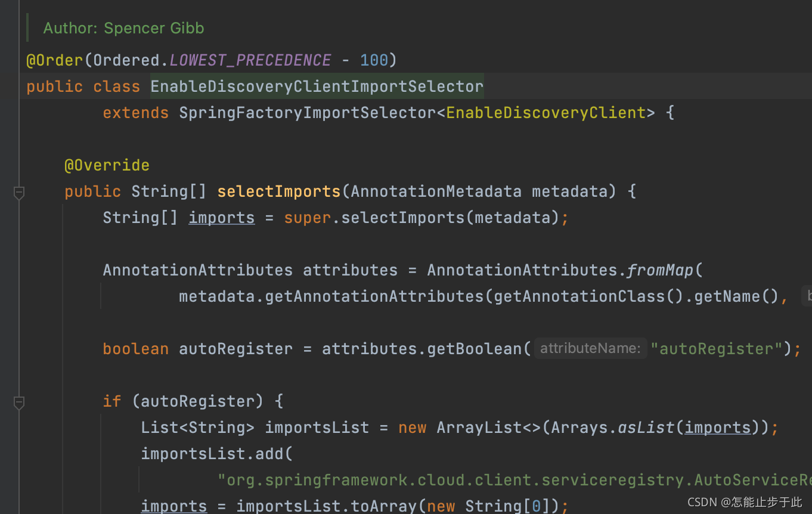Click the public class keywords
Image resolution: width=812 pixels, height=514 pixels.
(83, 86)
